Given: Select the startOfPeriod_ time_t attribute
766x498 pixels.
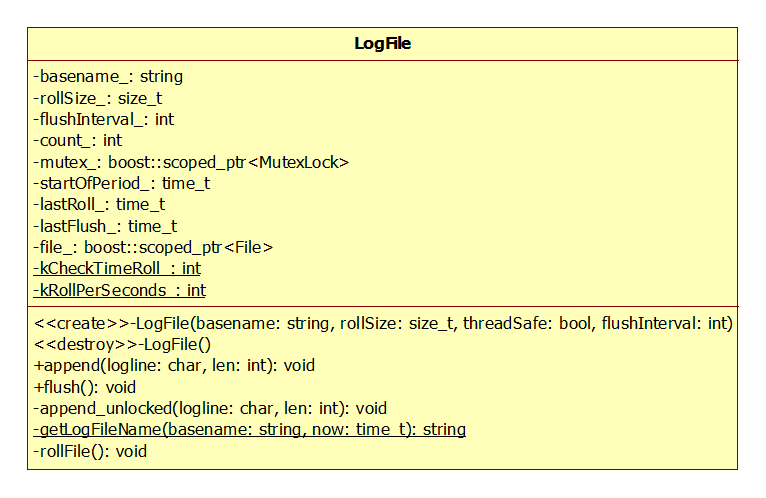Looking at the screenshot, I should pos(121,183).
